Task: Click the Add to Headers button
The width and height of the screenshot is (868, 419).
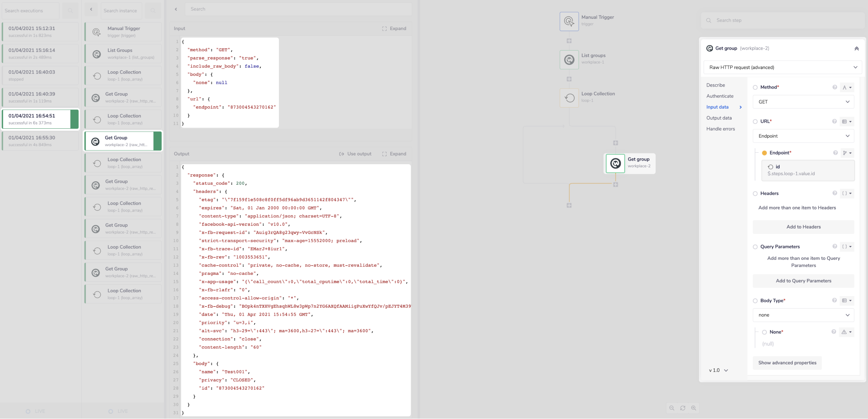Action: click(803, 227)
